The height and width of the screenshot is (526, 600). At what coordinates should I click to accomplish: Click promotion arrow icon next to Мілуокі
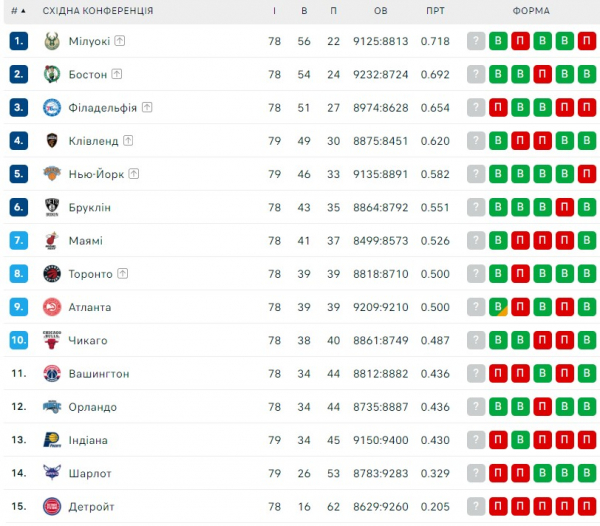(x=120, y=41)
